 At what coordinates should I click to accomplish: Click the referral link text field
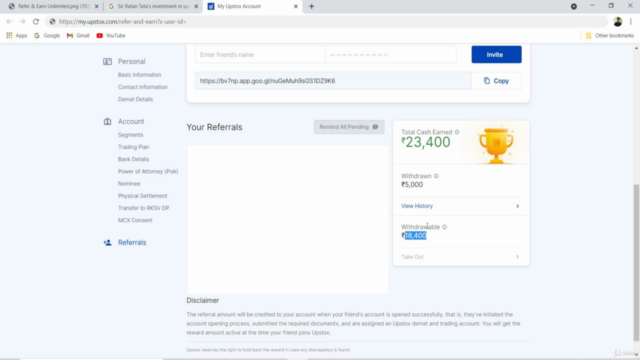pyautogui.click(x=333, y=81)
